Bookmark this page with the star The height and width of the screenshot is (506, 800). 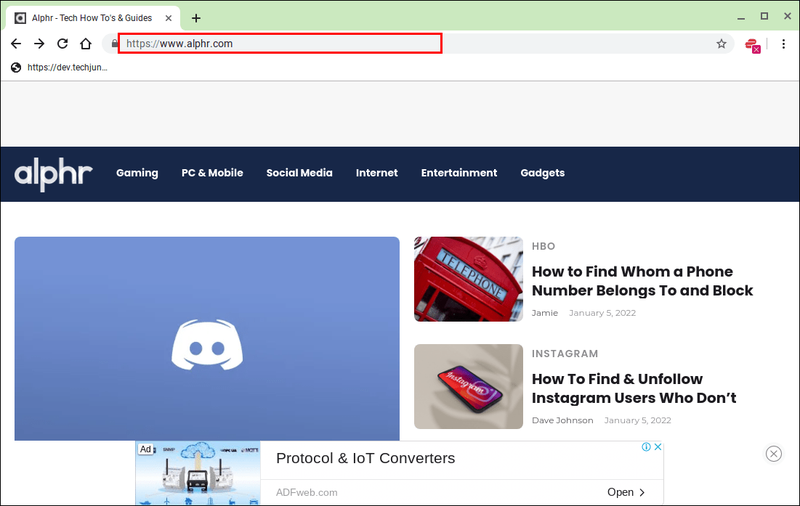721,44
